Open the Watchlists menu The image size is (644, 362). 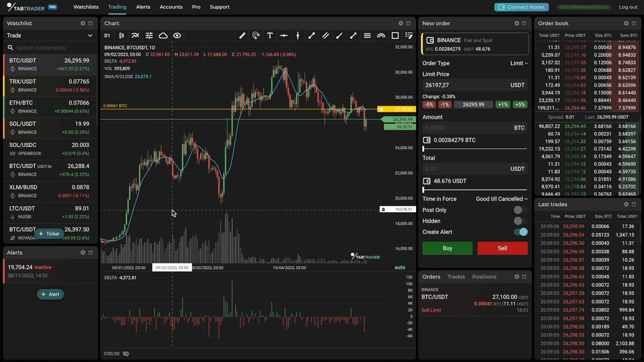[x=86, y=7]
